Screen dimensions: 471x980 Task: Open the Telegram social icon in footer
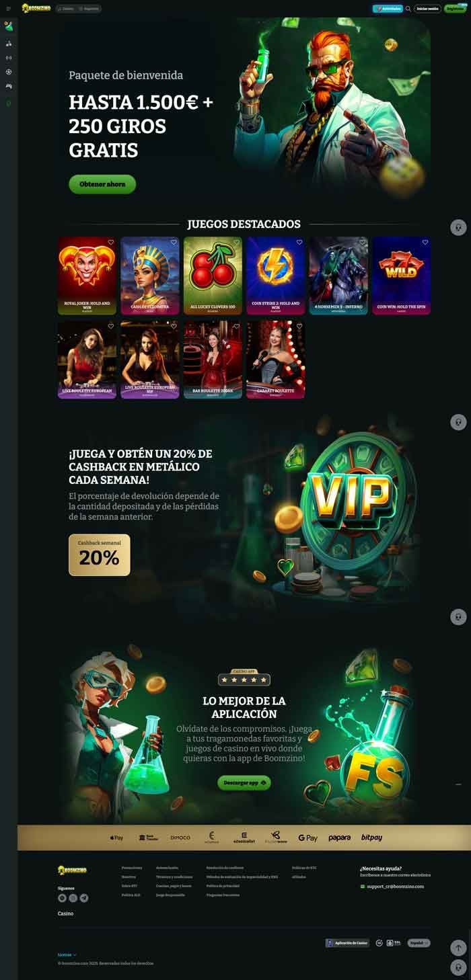pos(84,898)
